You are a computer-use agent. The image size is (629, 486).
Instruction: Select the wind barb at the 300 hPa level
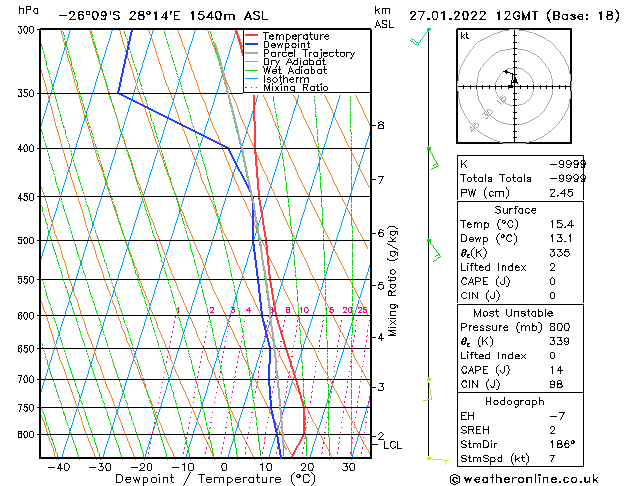420,37
